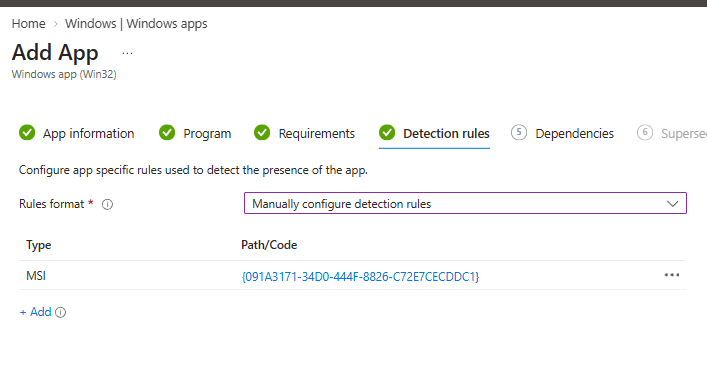Open more options for the MSI rule
This screenshot has width=707, height=374.
(672, 275)
